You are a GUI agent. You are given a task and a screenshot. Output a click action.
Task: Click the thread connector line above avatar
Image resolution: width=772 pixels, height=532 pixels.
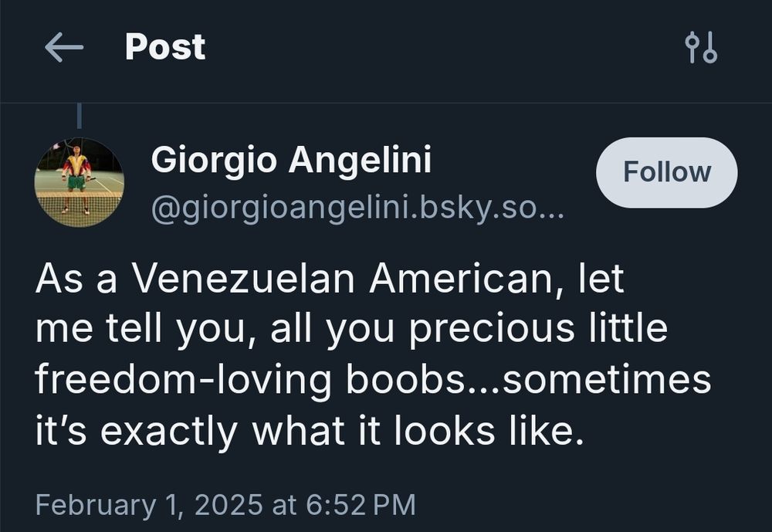[79, 117]
